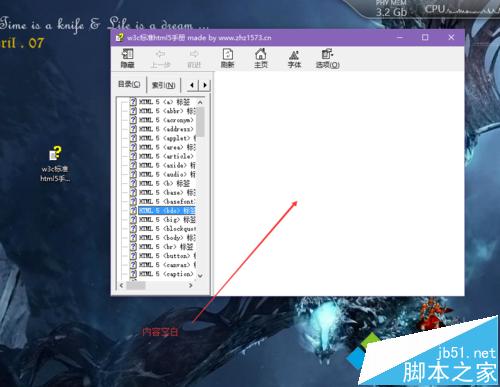Click the 刷新 (Refresh) toolbar icon
The width and height of the screenshot is (500, 387).
click(228, 58)
